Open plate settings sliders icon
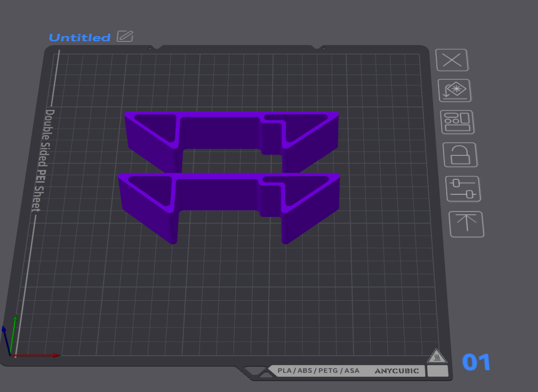The width and height of the screenshot is (538, 392). 463,189
